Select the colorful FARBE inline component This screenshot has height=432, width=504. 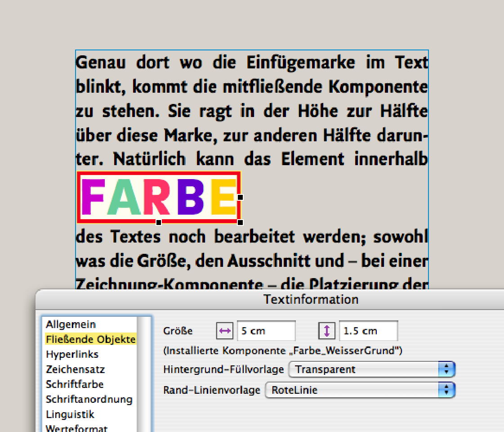click(158, 197)
